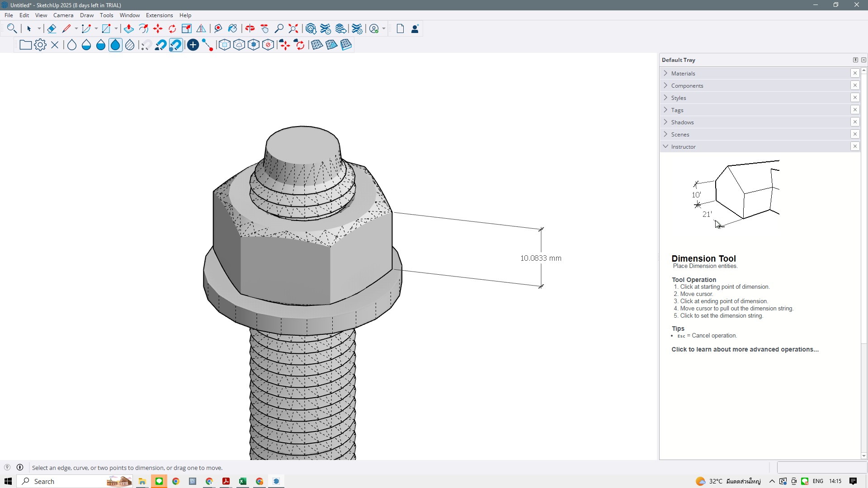The image size is (868, 488).
Task: Pick the Tape Measure tool
Action: pos(218,29)
